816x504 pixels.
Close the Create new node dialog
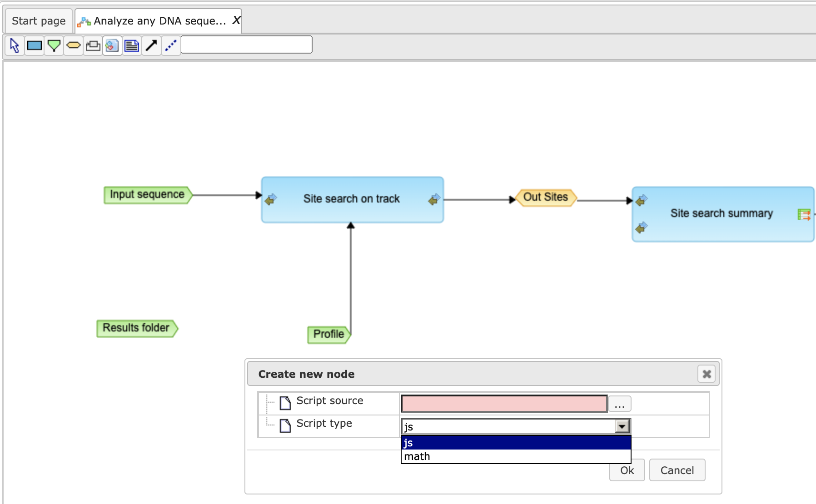click(707, 374)
